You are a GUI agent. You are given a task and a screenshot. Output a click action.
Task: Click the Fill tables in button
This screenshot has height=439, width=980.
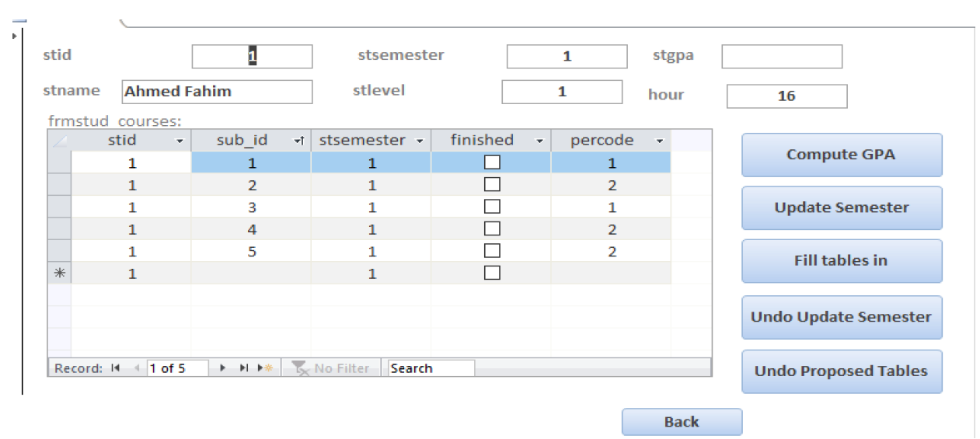(842, 260)
